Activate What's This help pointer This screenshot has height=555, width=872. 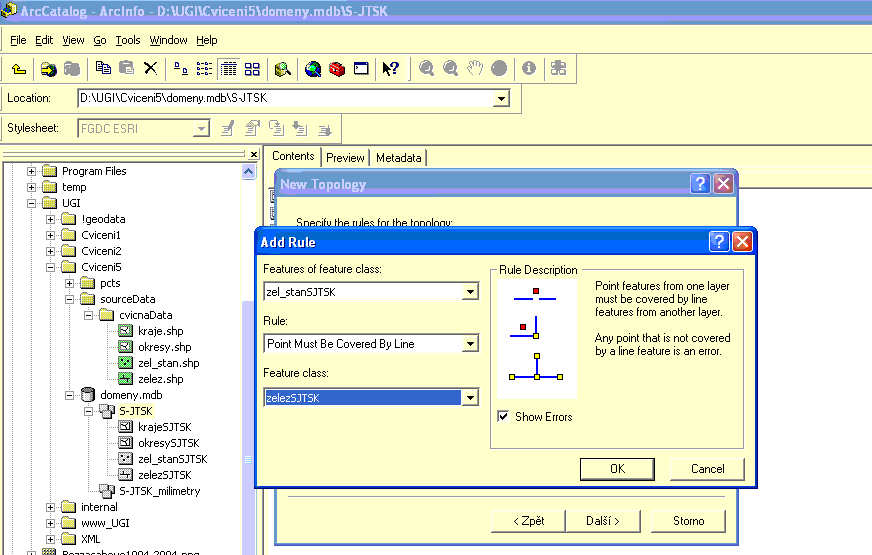point(390,68)
